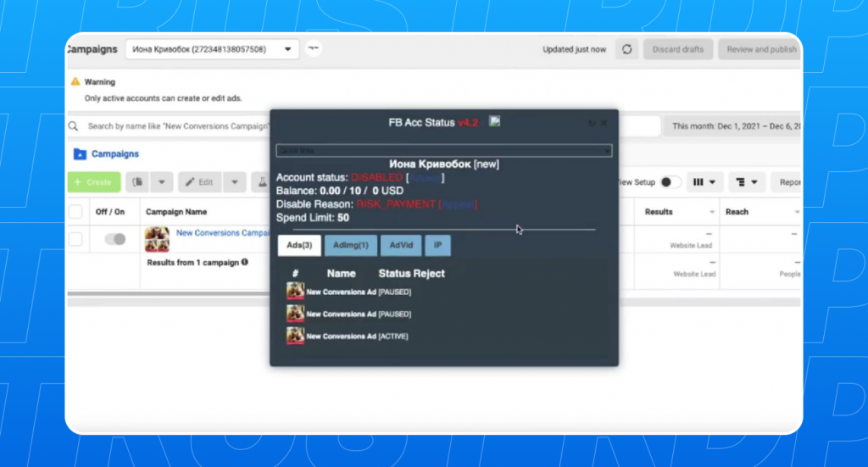The width and height of the screenshot is (868, 467).
Task: Open the New Conversions Campaign link
Action: pos(223,233)
